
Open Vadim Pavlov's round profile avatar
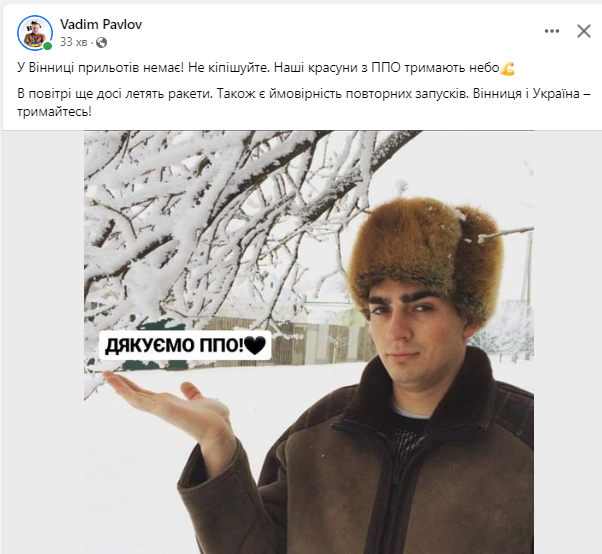(x=35, y=33)
